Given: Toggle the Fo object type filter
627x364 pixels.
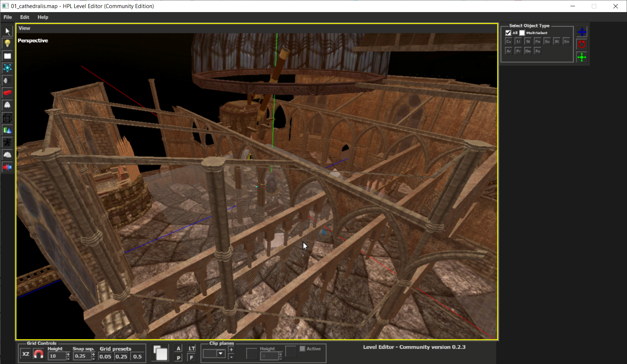Looking at the screenshot, I should click(x=537, y=51).
